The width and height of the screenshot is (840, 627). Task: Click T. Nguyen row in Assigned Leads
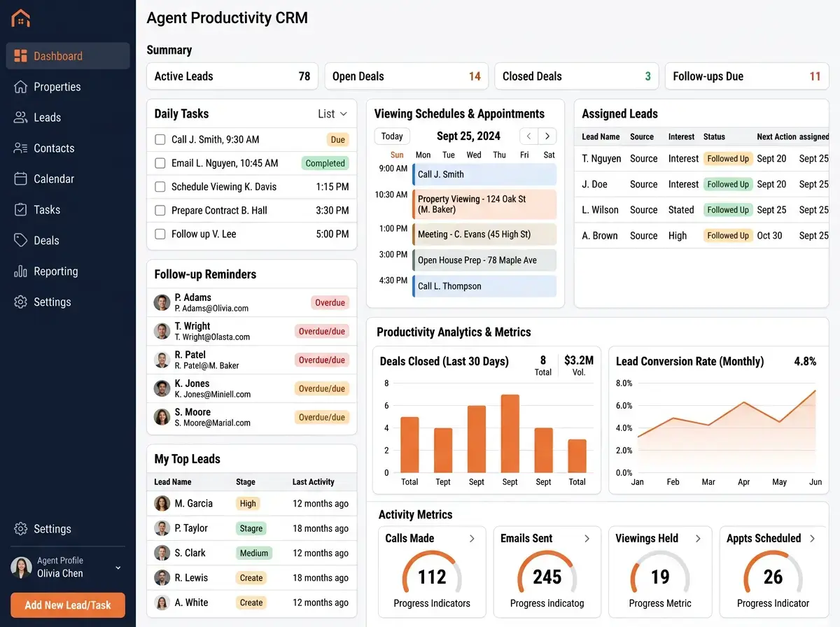[x=701, y=159]
